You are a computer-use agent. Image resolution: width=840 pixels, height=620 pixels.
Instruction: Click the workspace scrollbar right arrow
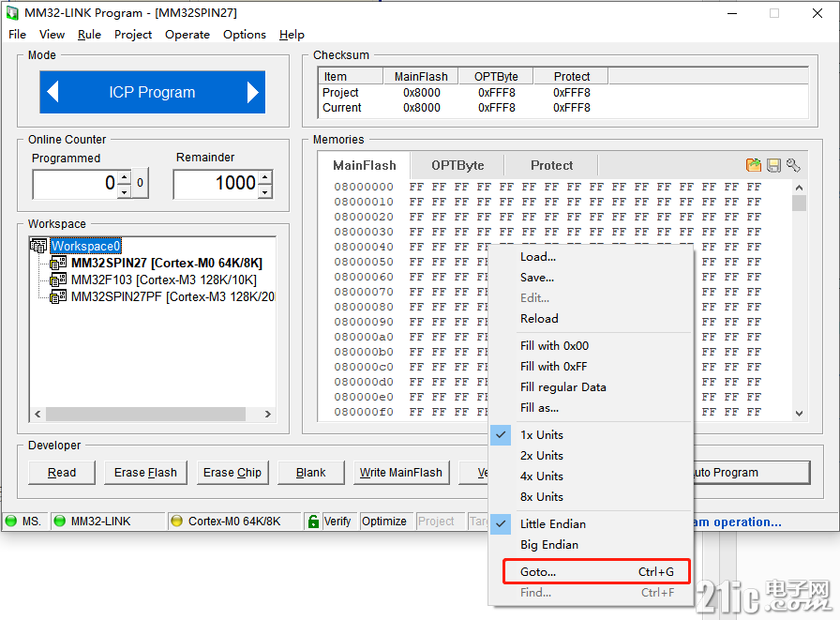(267, 414)
